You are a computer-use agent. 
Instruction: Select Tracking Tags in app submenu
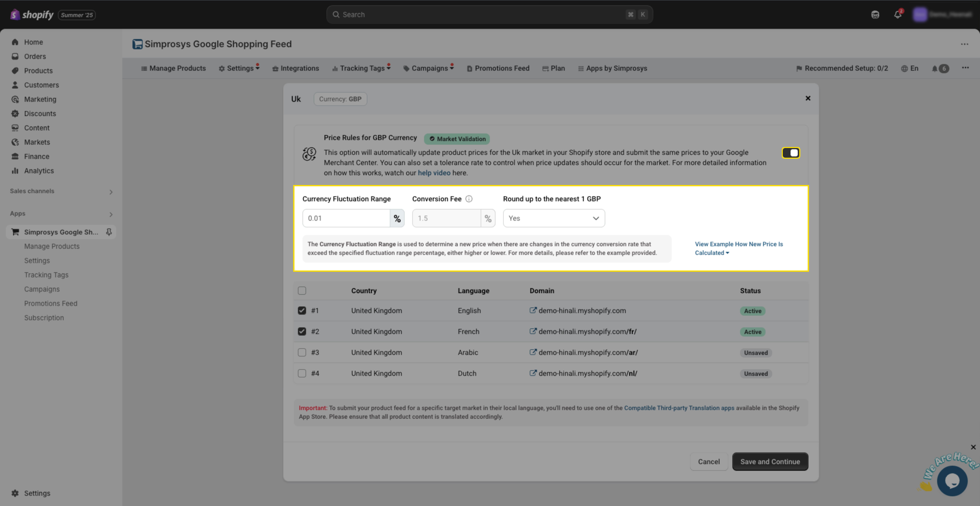point(46,275)
